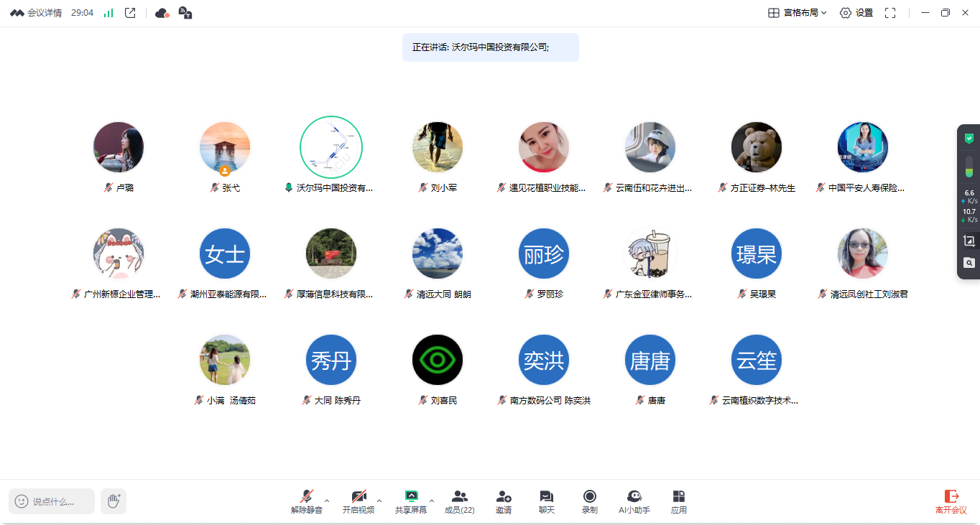The width and height of the screenshot is (980, 525).
Task: Expand the arrow next to 开启视频
Action: (379, 501)
